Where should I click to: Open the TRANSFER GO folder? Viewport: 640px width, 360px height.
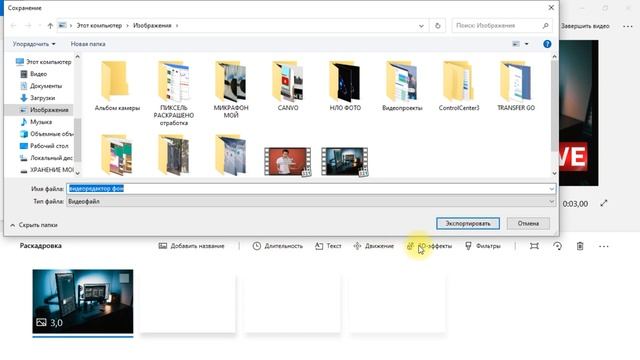point(516,86)
